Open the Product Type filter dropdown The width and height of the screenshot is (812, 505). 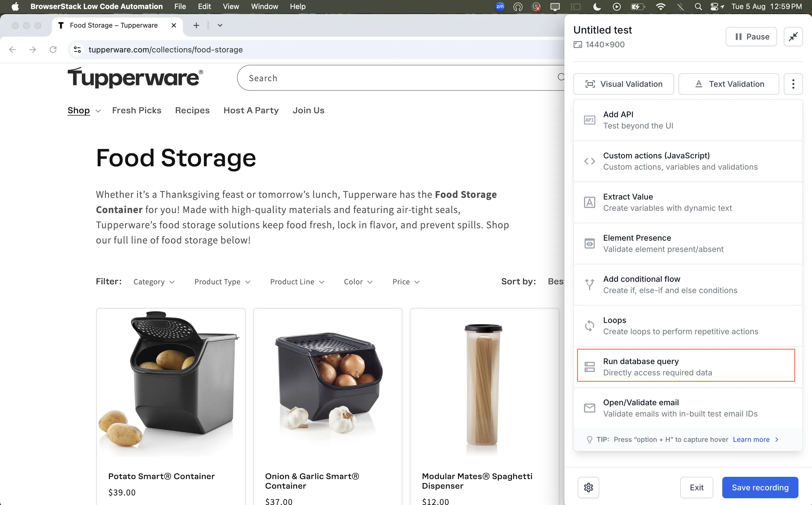point(222,282)
